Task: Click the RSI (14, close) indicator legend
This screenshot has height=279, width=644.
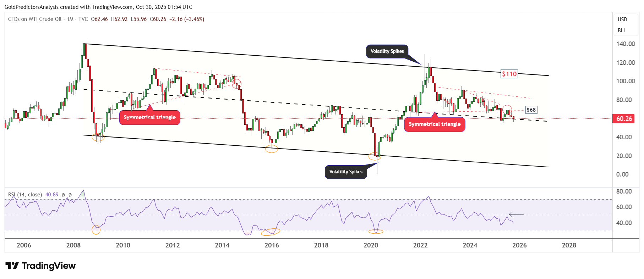Action: [25, 195]
